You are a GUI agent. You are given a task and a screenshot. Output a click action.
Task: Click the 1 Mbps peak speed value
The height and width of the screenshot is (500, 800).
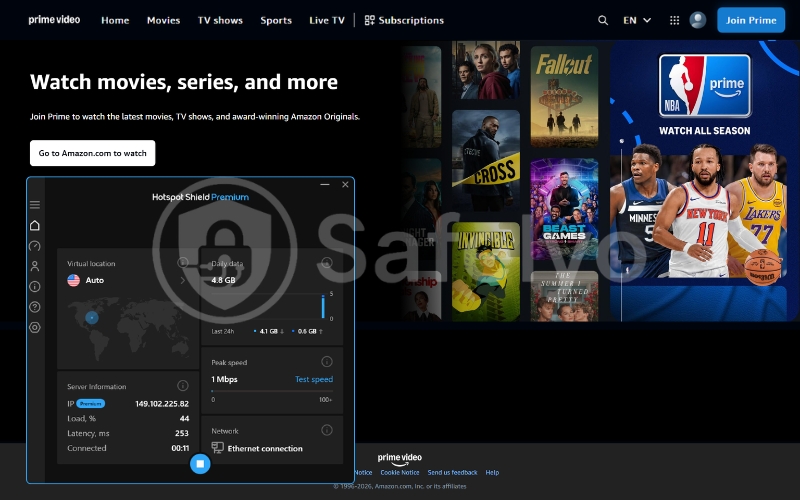point(224,379)
